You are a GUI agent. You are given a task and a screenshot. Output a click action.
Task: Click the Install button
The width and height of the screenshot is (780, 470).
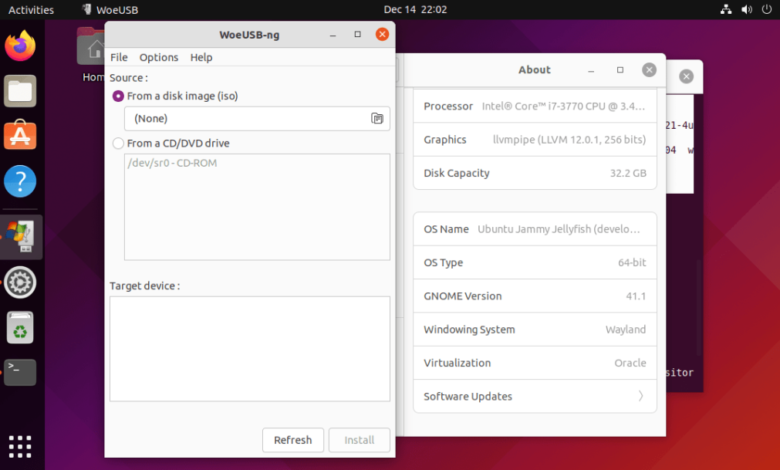[359, 440]
